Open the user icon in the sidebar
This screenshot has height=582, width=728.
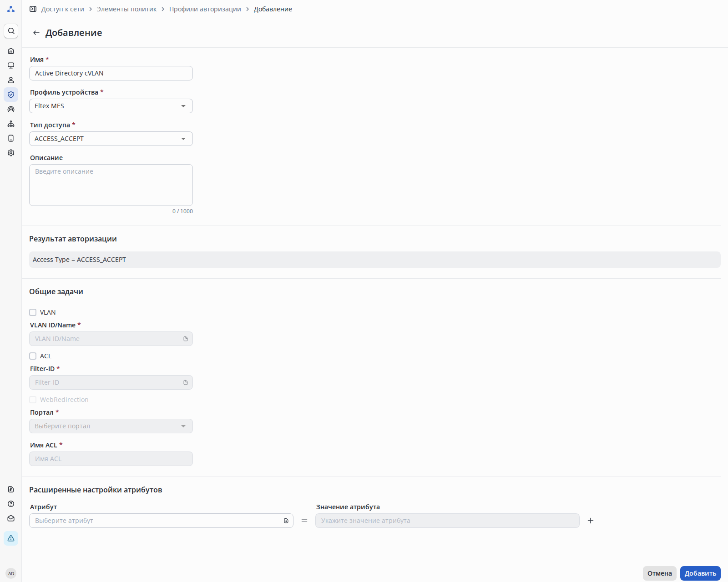11,80
